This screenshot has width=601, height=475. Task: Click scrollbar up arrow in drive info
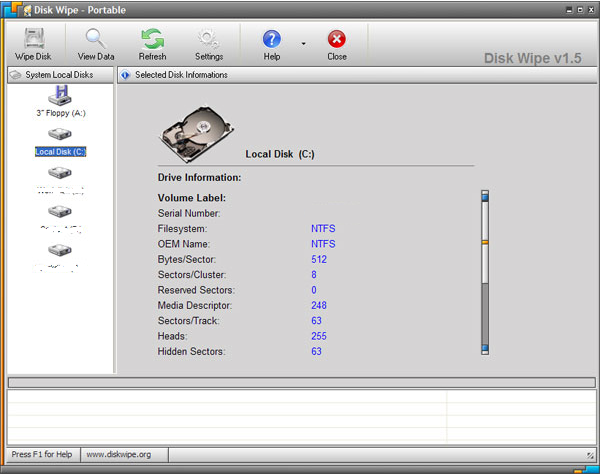click(x=485, y=196)
